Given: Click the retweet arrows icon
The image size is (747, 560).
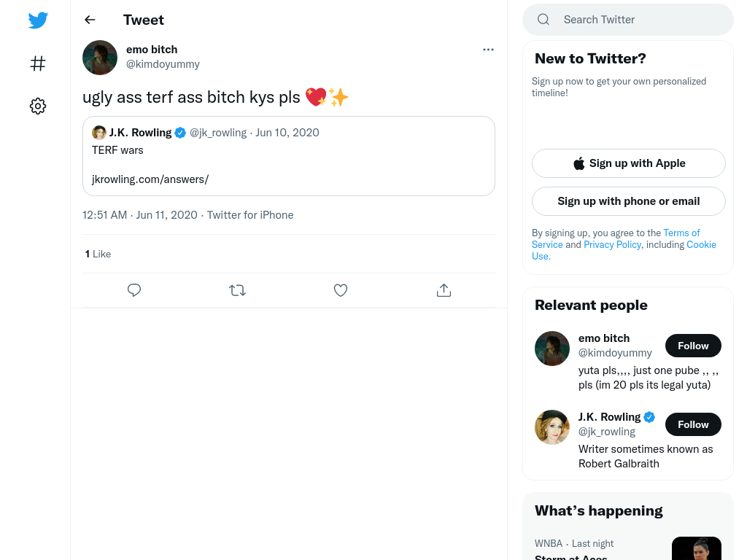Looking at the screenshot, I should (237, 290).
